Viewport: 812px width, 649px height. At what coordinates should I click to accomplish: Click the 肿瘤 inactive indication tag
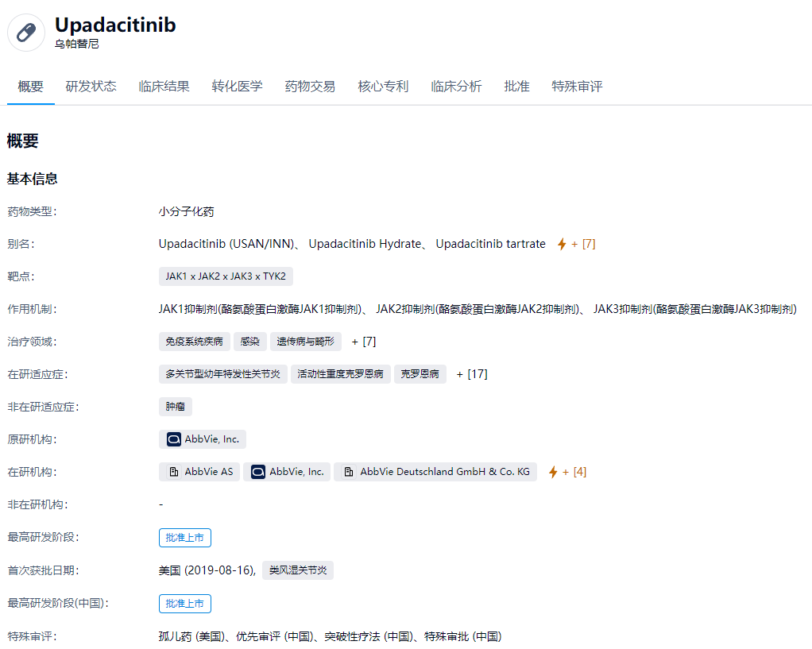click(176, 407)
